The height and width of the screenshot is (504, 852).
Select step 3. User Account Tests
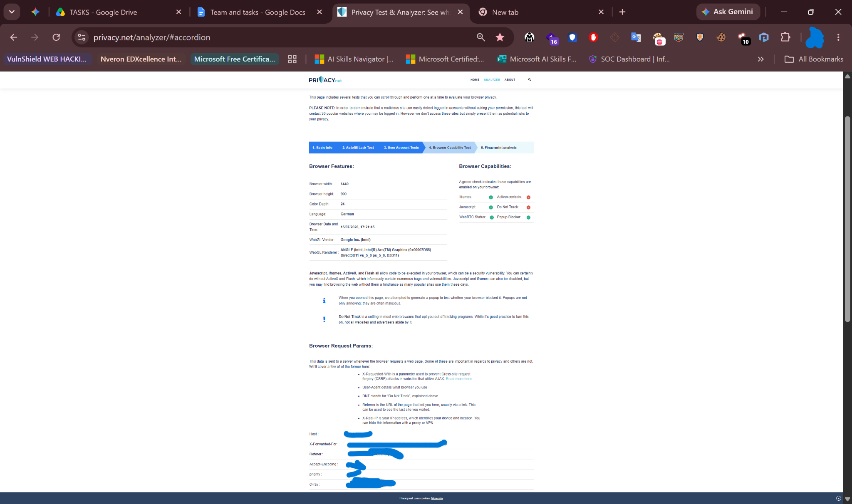point(401,148)
